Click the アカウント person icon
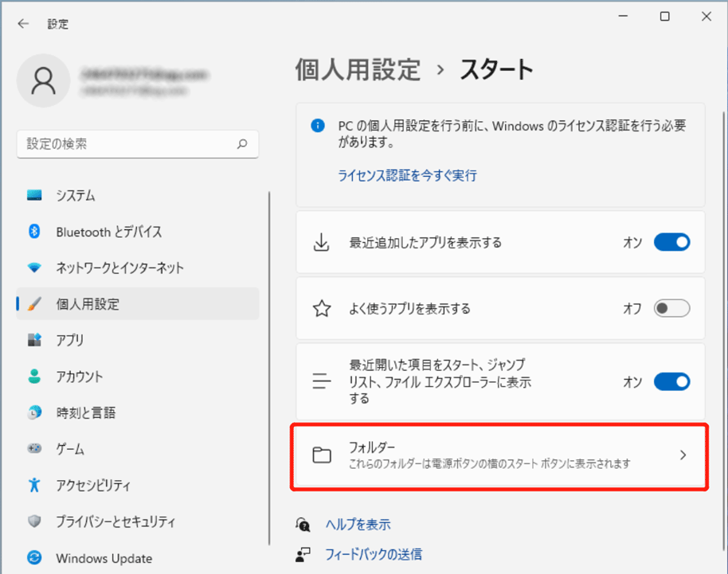This screenshot has width=728, height=574. point(34,376)
